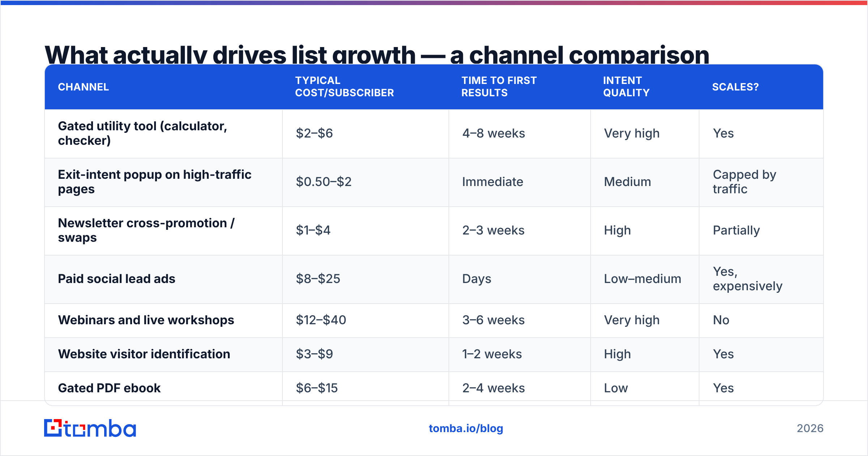
Task: Click the tomba logo
Action: [90, 428]
